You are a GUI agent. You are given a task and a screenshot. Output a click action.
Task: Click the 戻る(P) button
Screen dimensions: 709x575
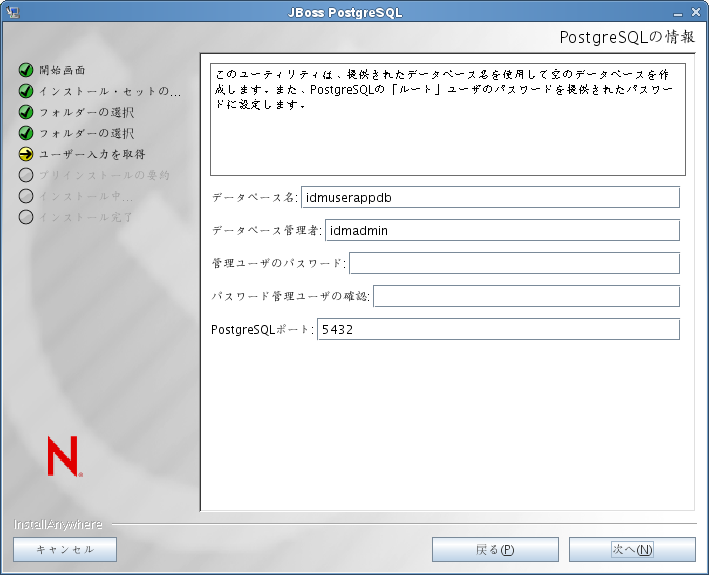point(495,549)
